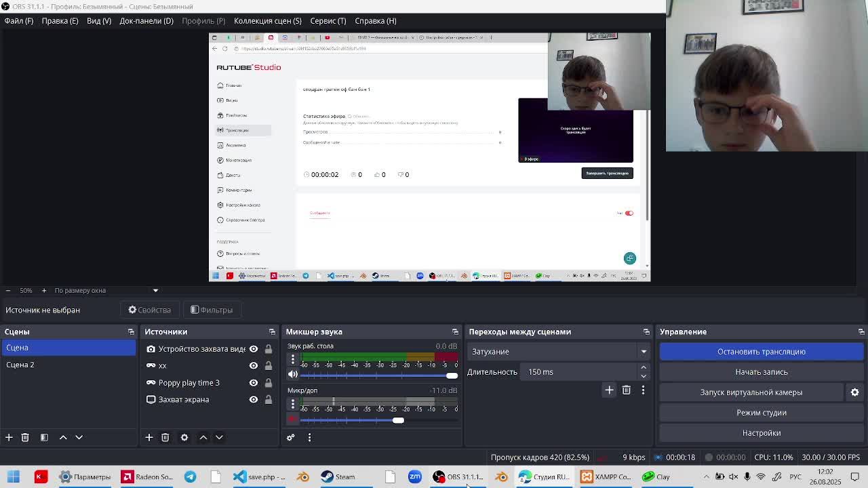Screen dimensions: 868x488
Task: Adjust the Звук раб. стола volume slider
Action: [452, 375]
